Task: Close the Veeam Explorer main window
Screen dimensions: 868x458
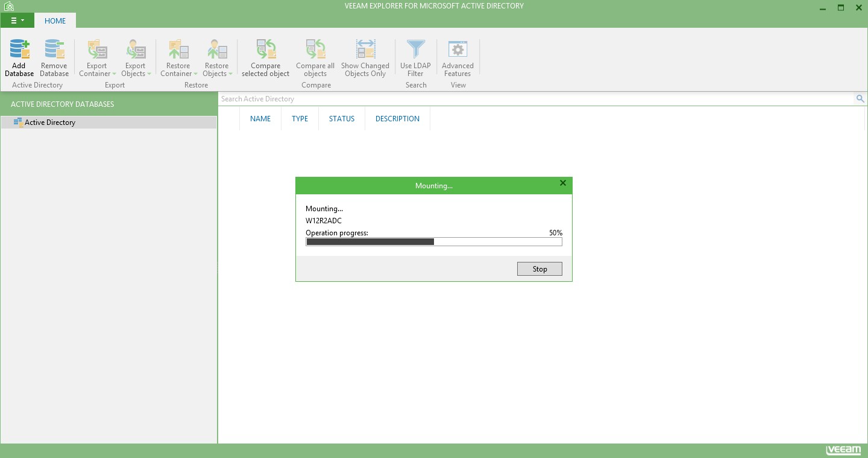Action: (858, 8)
